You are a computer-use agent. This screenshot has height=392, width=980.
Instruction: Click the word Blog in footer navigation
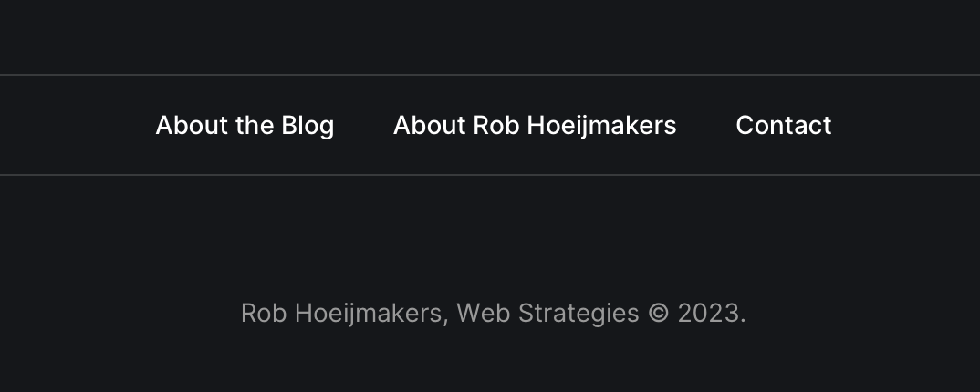tap(308, 125)
